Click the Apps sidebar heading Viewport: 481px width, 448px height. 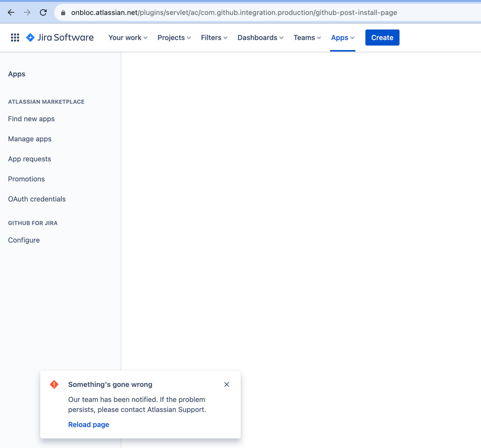click(16, 74)
